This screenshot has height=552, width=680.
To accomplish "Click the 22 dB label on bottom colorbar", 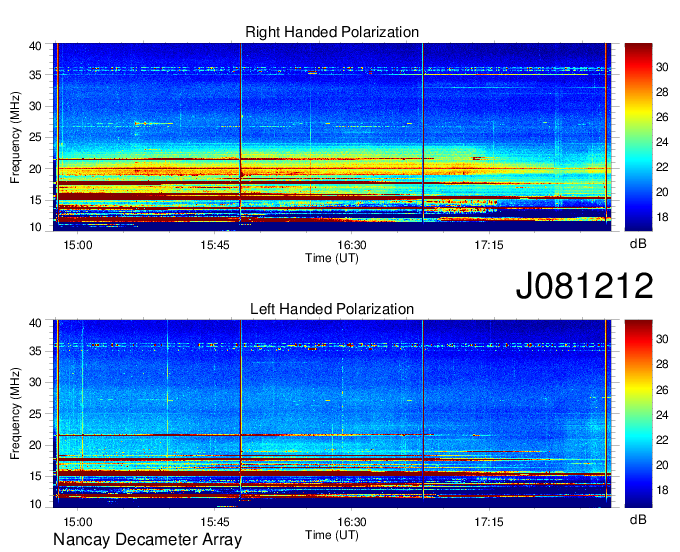I will click(x=662, y=440).
